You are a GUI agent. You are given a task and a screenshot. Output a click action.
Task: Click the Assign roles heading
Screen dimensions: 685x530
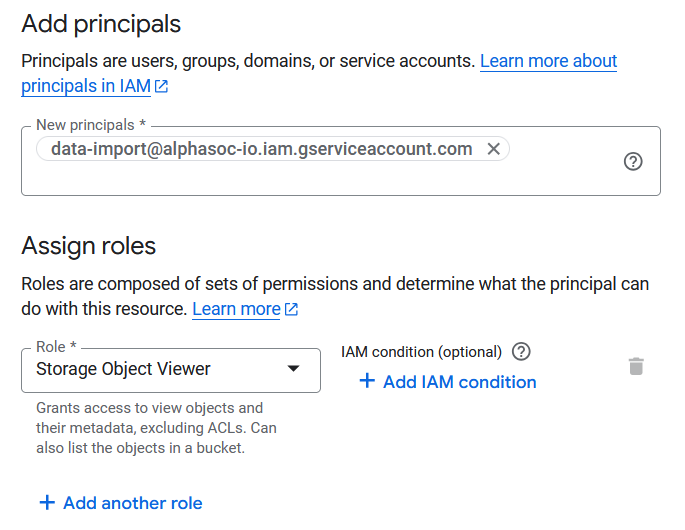pos(89,246)
